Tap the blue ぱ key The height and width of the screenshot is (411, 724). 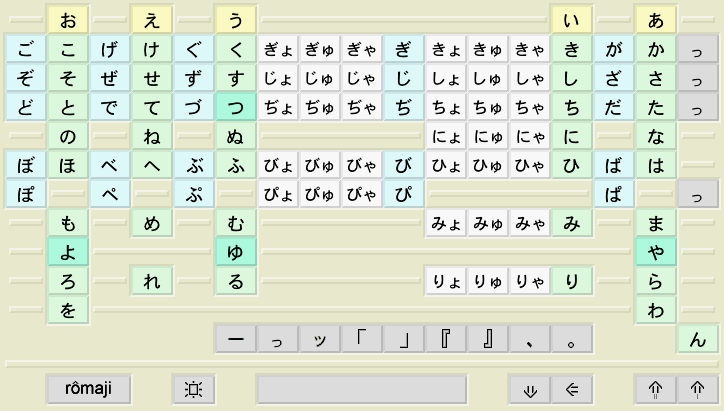coord(614,194)
